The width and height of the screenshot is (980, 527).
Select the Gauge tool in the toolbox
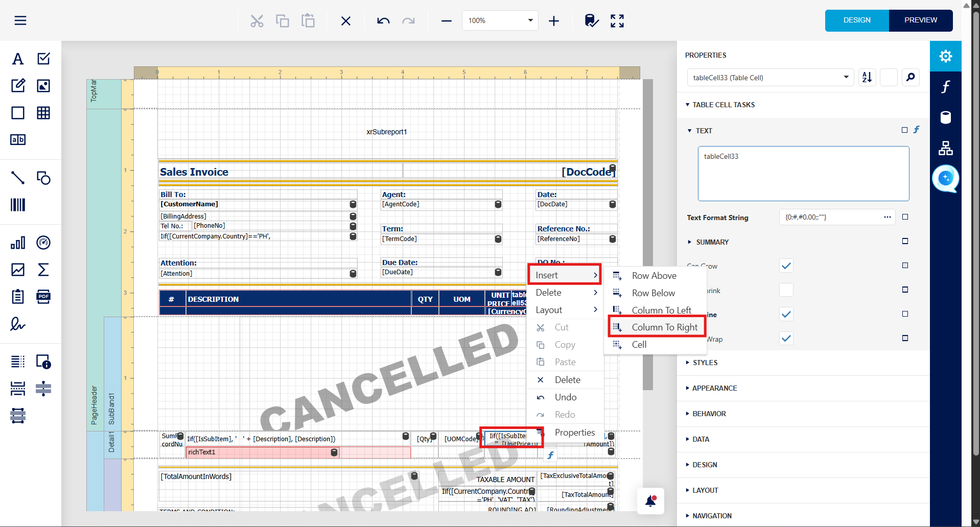43,243
